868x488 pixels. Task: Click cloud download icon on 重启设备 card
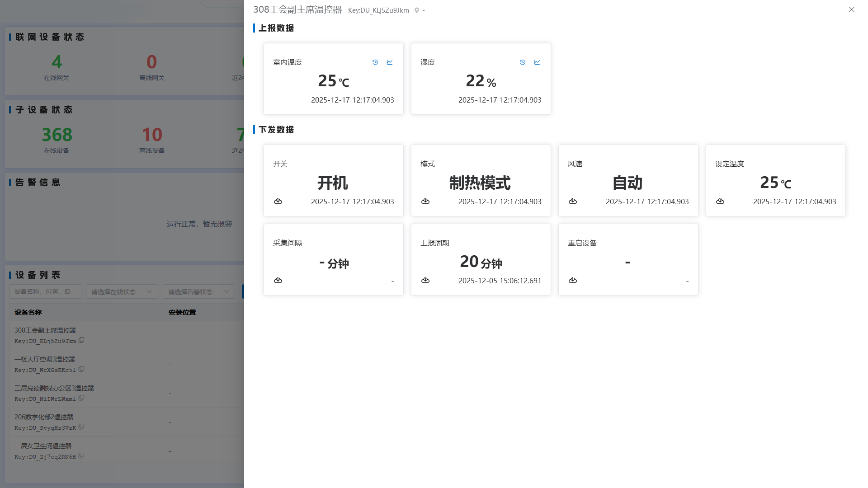573,280
